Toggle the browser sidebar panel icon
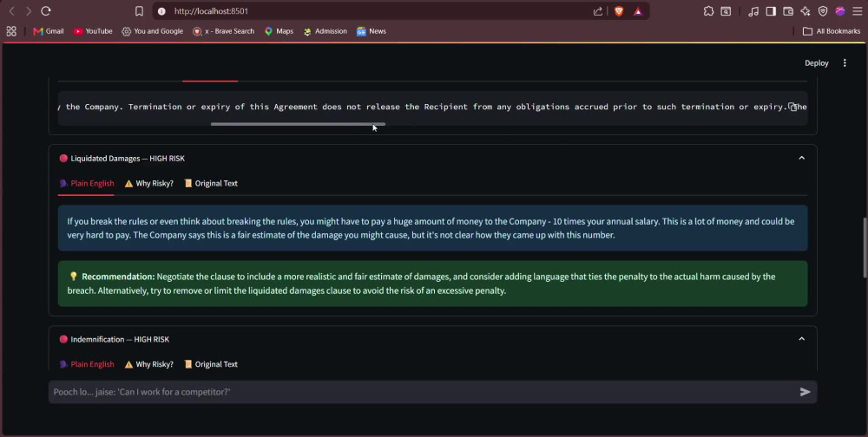Viewport: 868px width, 437px height. [x=771, y=11]
